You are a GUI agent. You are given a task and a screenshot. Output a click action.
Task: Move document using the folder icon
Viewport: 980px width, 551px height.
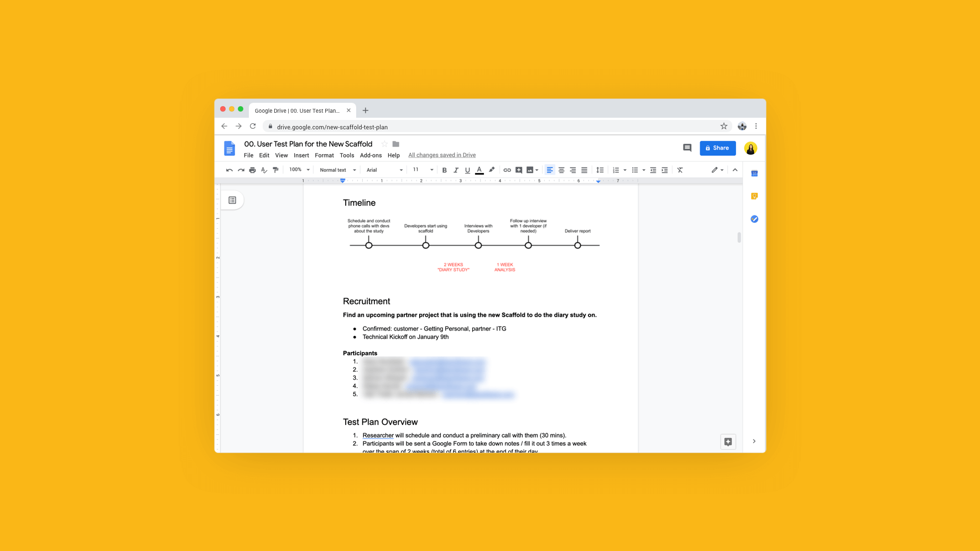tap(396, 144)
